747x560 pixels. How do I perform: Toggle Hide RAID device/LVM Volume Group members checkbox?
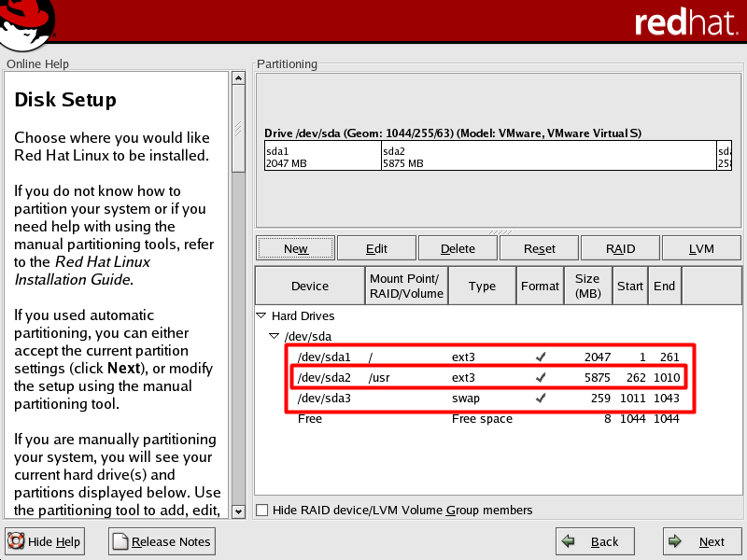[261, 510]
